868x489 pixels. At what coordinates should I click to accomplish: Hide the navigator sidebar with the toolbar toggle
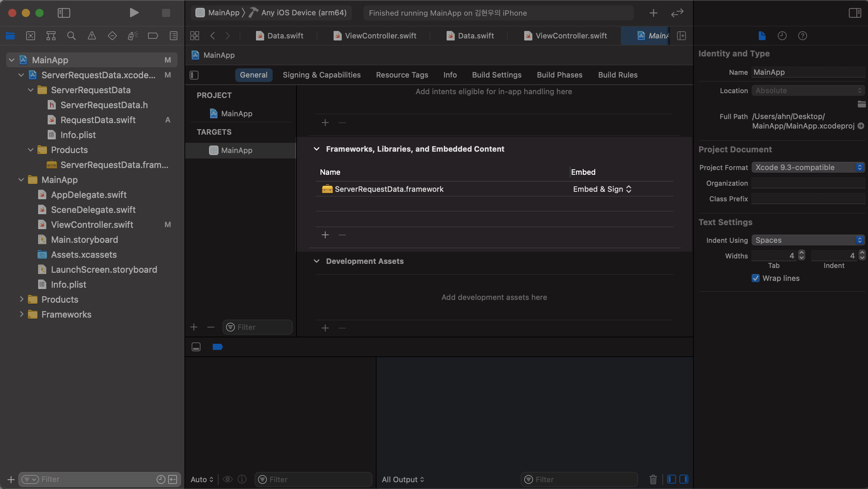pos(64,13)
